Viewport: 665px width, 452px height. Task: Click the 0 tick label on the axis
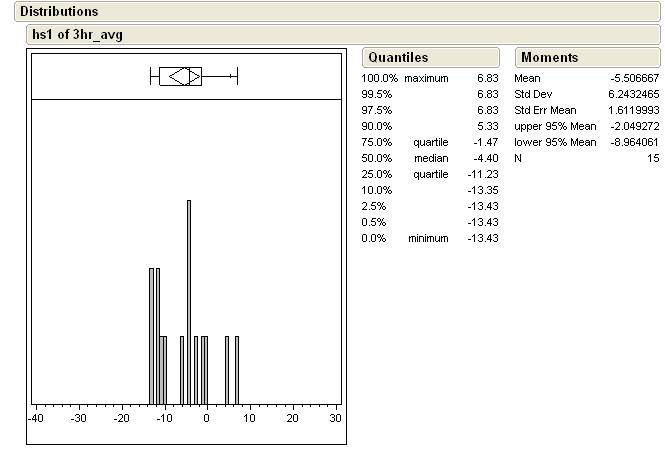pos(206,418)
